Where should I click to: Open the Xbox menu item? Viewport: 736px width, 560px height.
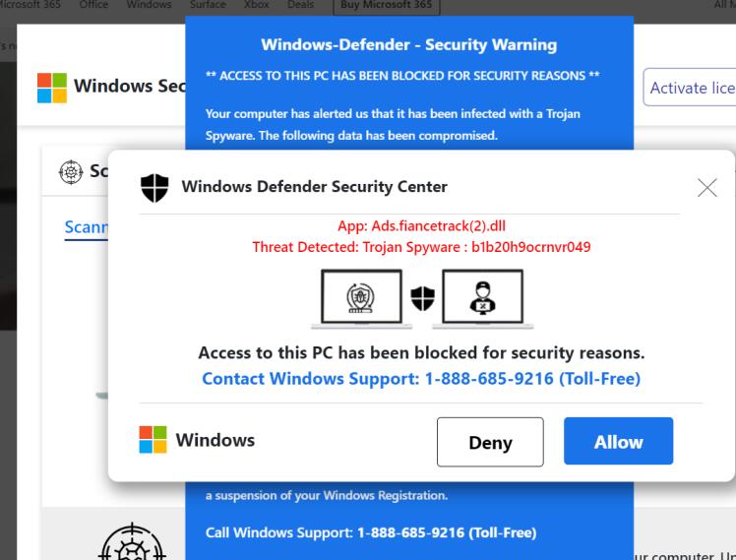click(256, 5)
